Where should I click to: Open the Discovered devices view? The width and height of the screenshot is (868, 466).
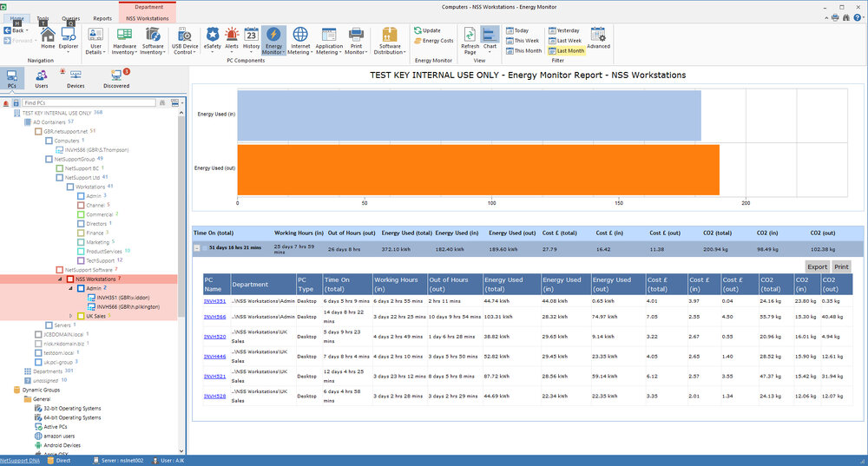pyautogui.click(x=116, y=79)
